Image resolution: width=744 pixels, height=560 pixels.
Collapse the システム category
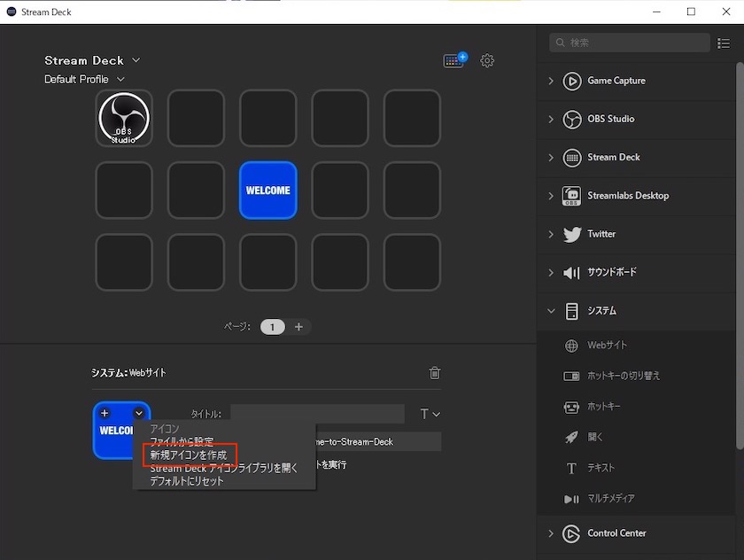551,311
